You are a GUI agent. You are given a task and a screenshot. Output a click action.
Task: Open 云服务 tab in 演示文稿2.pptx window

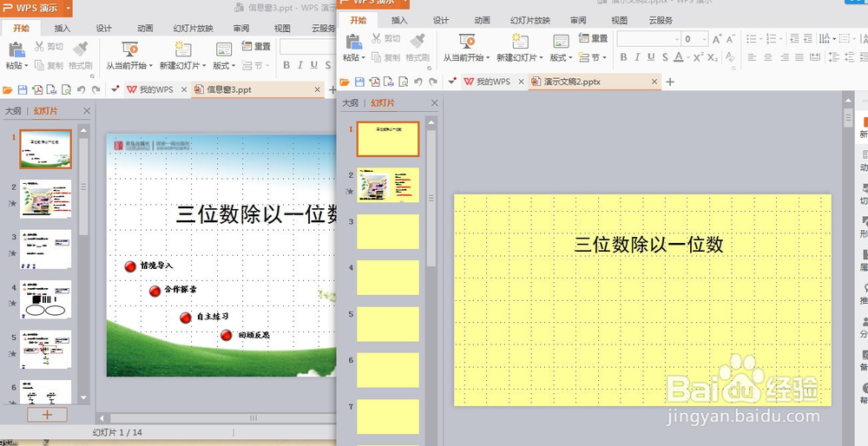661,21
